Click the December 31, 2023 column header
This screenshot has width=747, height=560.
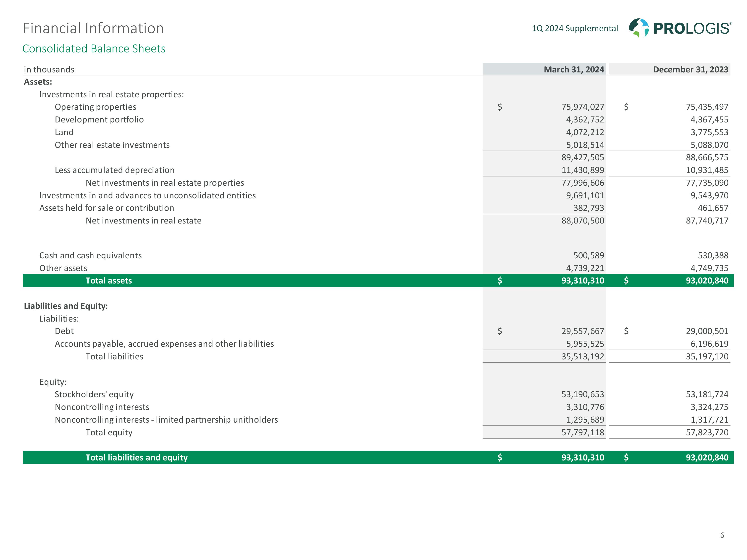pos(690,69)
